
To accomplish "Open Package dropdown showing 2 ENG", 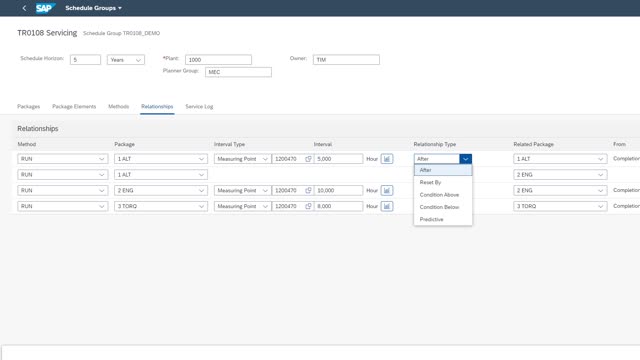I will [x=161, y=190].
